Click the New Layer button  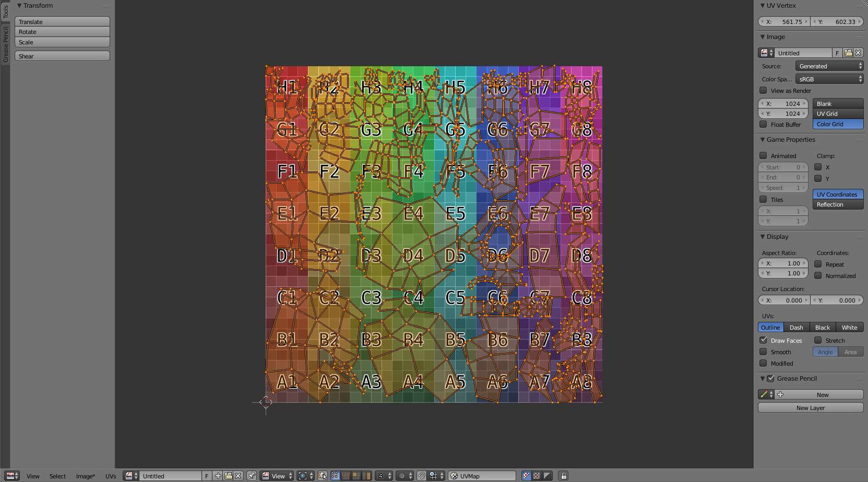pyautogui.click(x=811, y=408)
